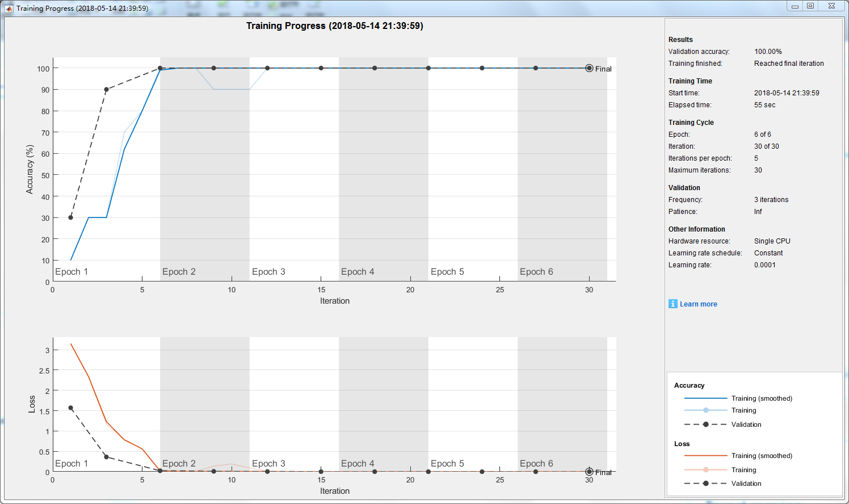Click the light blue Training accuracy legend line
The image size is (849, 504).
point(705,410)
